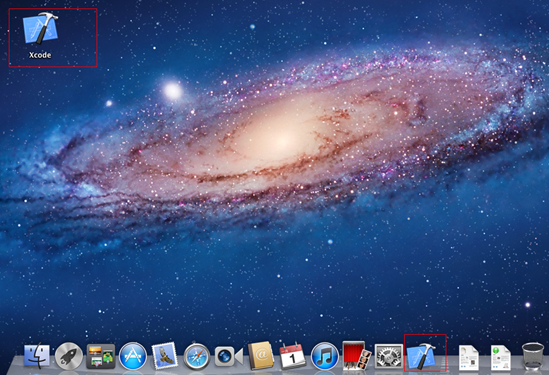Open Mail stamp icon in Dock
549x375 pixels.
(x=165, y=356)
